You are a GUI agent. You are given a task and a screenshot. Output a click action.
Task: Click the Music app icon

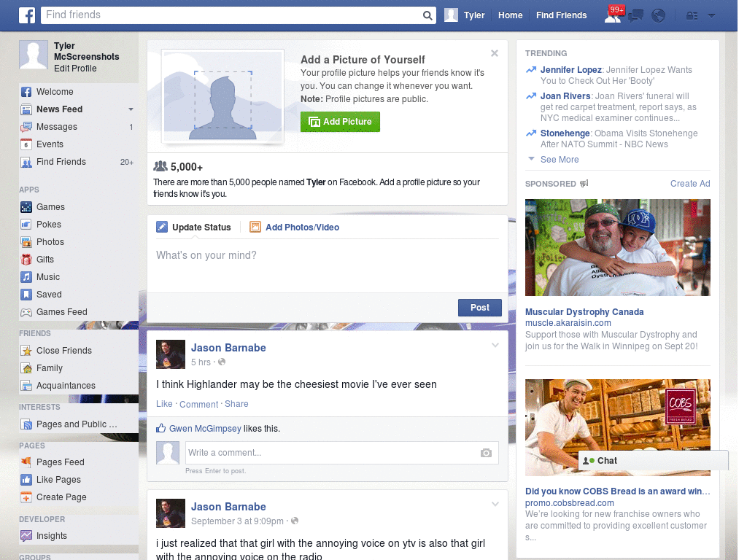coord(26,277)
